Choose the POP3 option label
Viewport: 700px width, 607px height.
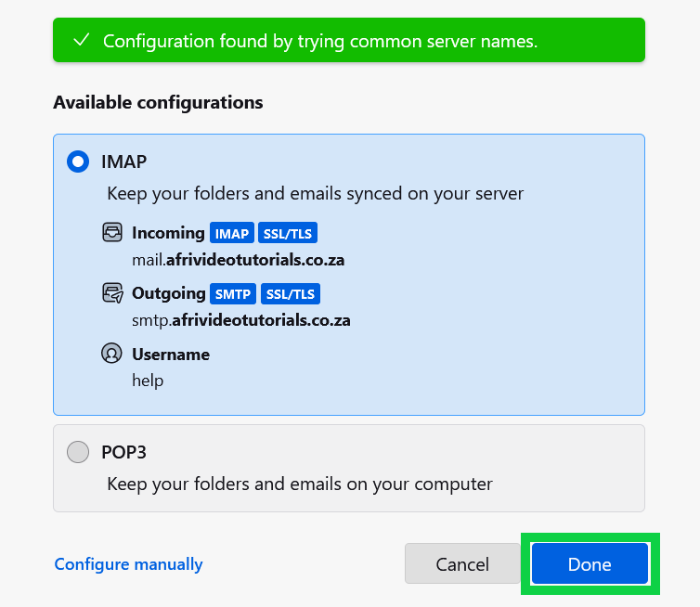[123, 453]
